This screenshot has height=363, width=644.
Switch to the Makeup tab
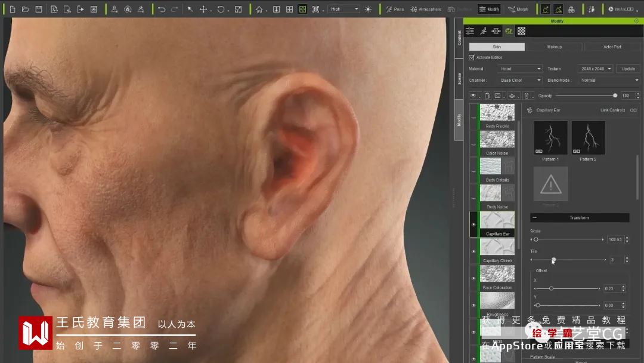[554, 47]
